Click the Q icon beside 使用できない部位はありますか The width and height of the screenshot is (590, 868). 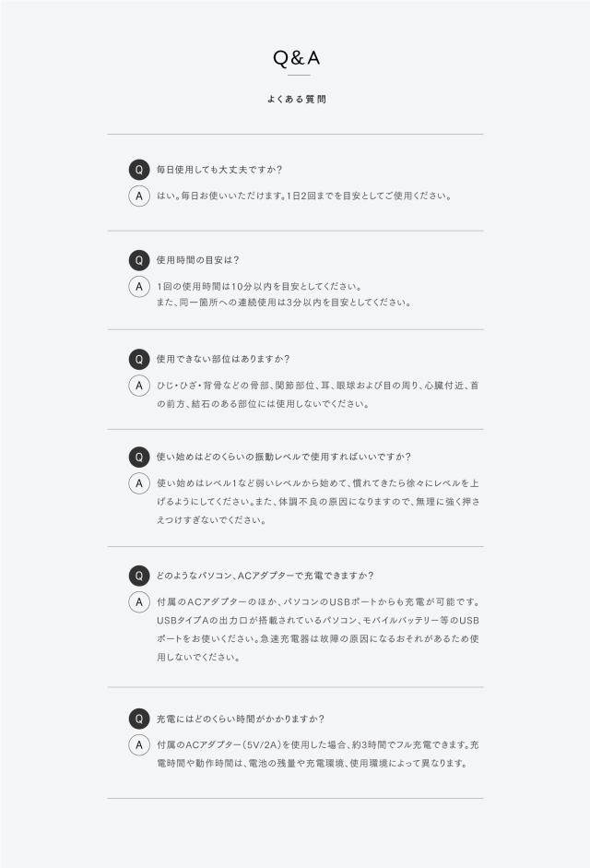[x=139, y=359]
